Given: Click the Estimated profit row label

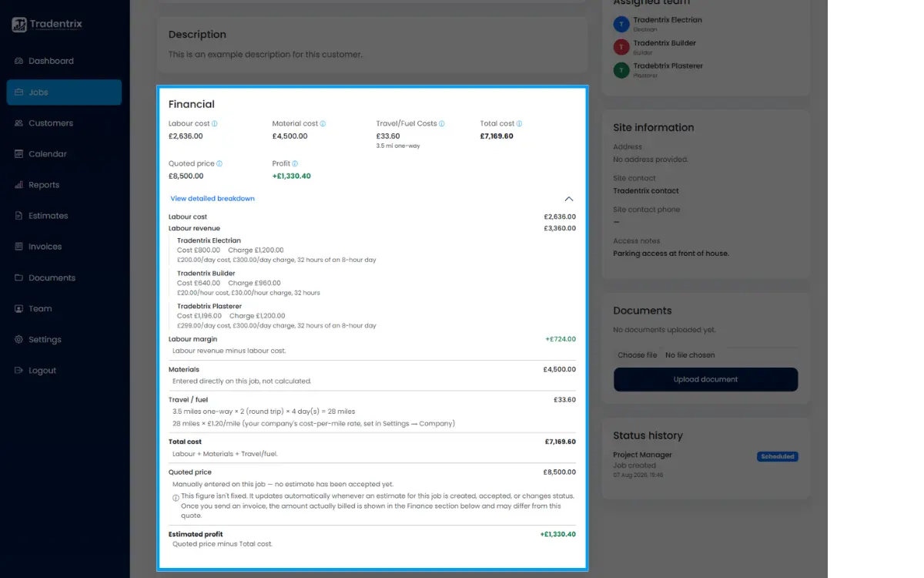Looking at the screenshot, I should 196,534.
